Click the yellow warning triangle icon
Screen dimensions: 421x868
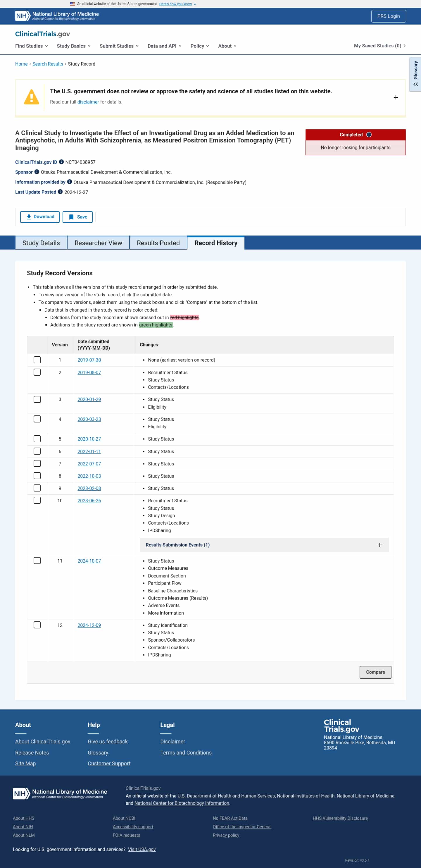point(32,97)
